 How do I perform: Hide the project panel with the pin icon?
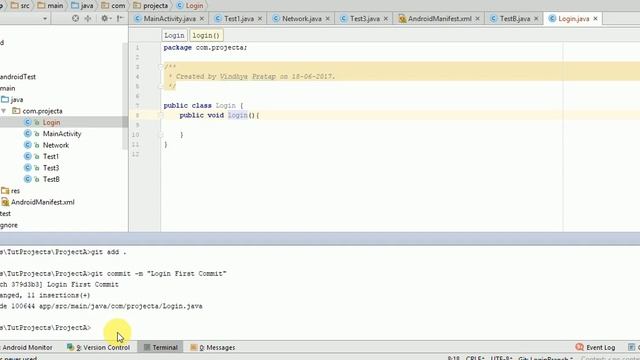click(x=120, y=18)
